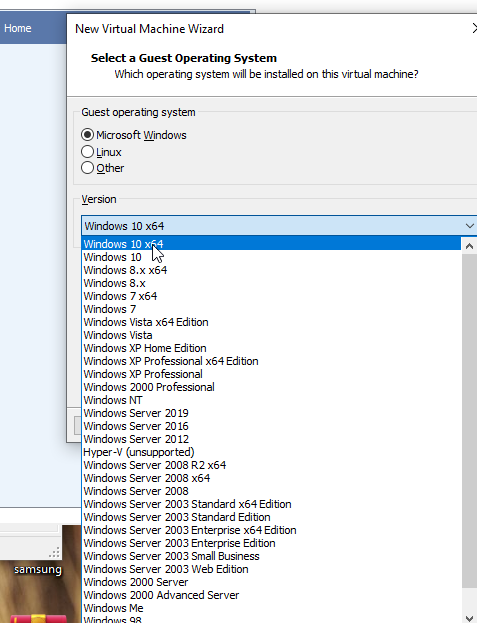Click the scroll up arrow in list
The height and width of the screenshot is (623, 477).
(469, 246)
